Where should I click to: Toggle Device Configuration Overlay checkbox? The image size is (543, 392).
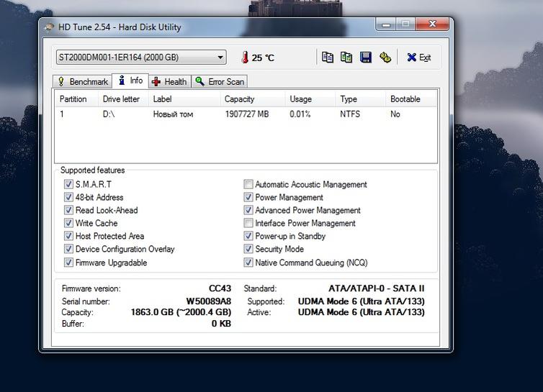(68, 249)
